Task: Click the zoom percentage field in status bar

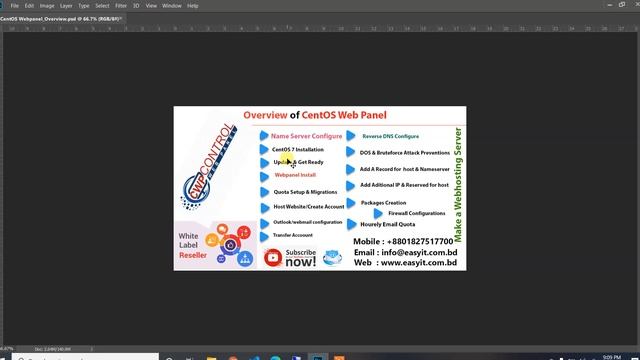Action: [x=7, y=349]
